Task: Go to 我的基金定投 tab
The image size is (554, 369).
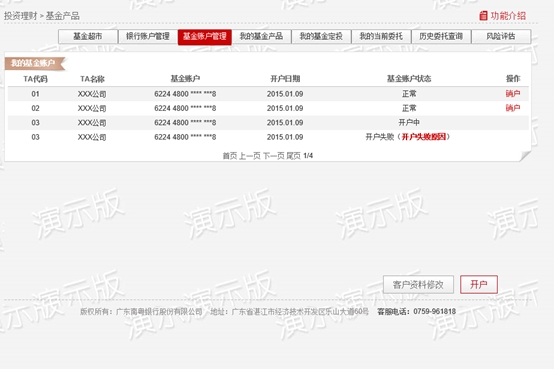Action: point(321,36)
